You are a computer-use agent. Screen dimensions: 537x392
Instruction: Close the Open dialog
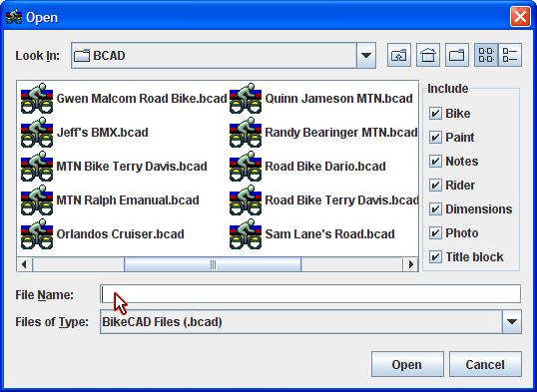[x=520, y=16]
